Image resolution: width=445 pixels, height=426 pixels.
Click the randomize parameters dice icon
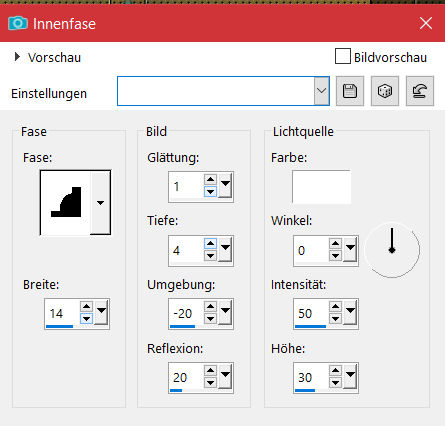(x=385, y=91)
